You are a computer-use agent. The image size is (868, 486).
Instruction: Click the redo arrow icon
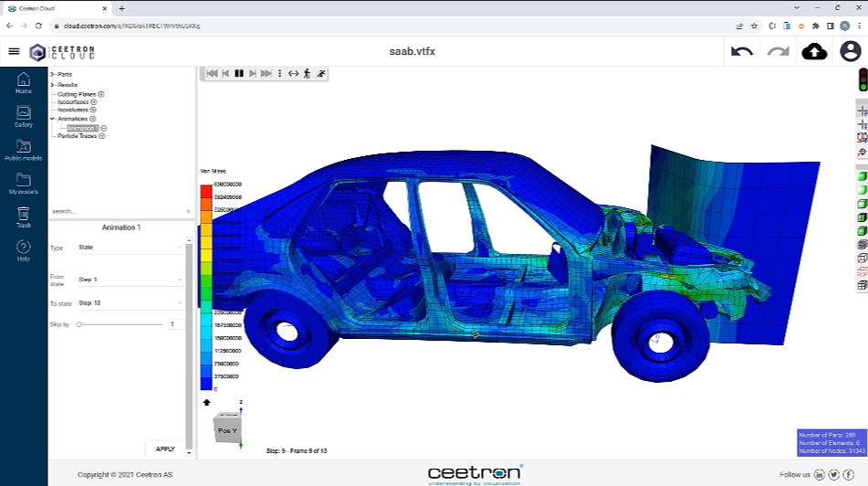[x=779, y=51]
